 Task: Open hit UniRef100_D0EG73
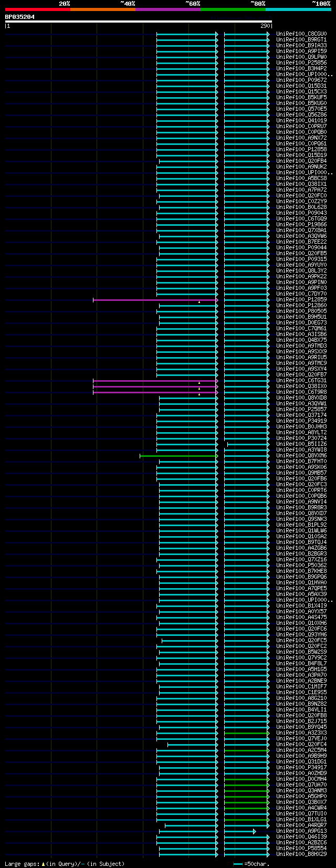coord(301,323)
